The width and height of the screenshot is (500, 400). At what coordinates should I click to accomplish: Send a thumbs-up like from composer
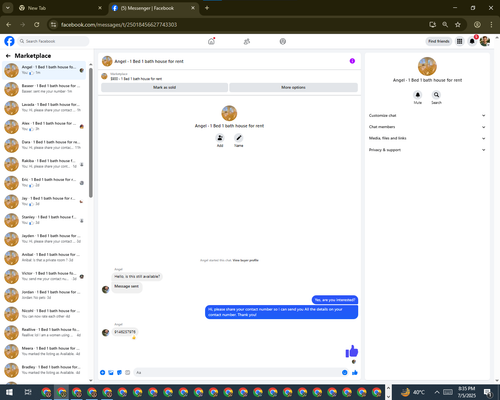pyautogui.click(x=355, y=372)
